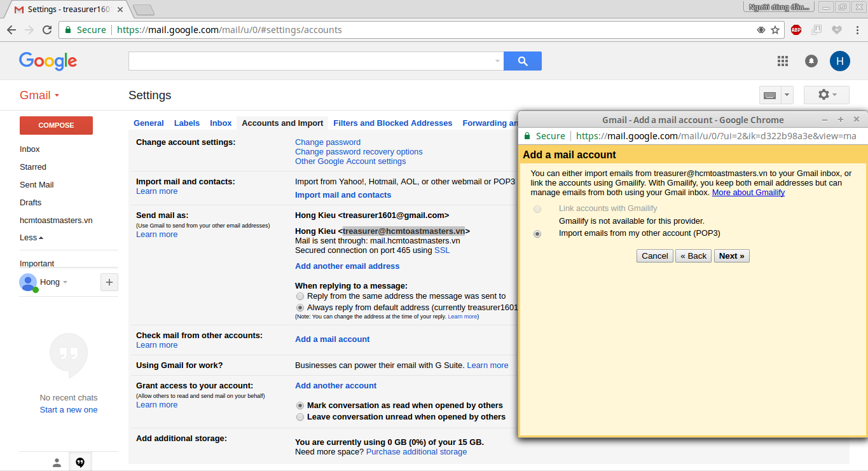The width and height of the screenshot is (868, 471).
Task: Choose Reply from the same address option
Action: [300, 296]
